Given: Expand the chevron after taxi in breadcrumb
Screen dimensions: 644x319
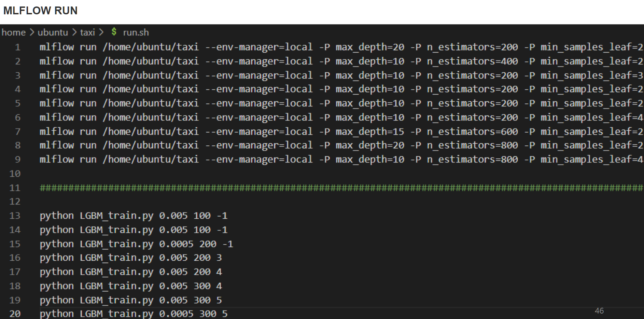Looking at the screenshot, I should click(x=101, y=32).
